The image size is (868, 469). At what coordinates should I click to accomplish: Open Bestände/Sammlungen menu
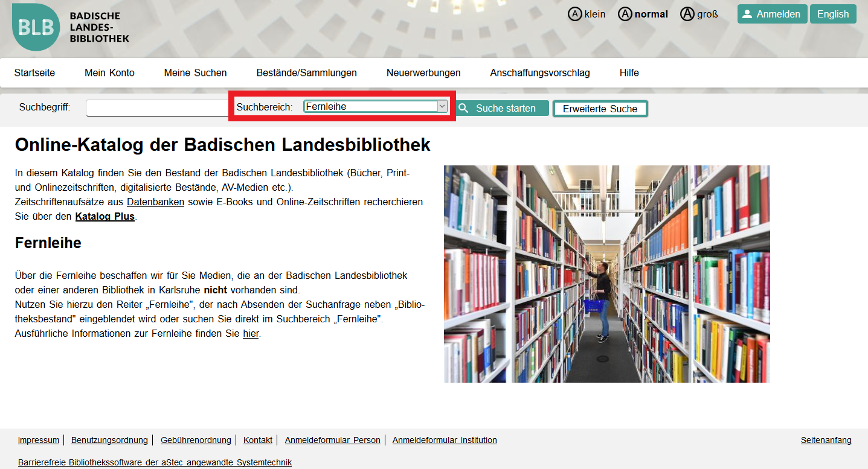coord(306,73)
